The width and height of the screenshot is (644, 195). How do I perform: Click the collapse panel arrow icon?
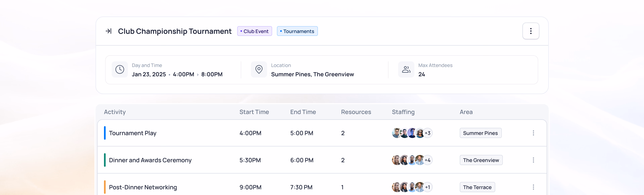point(109,31)
